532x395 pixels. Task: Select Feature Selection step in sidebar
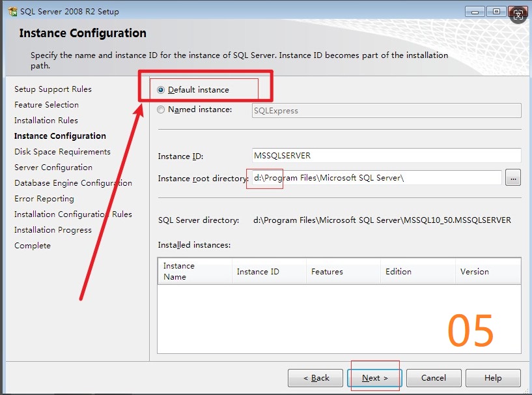46,105
